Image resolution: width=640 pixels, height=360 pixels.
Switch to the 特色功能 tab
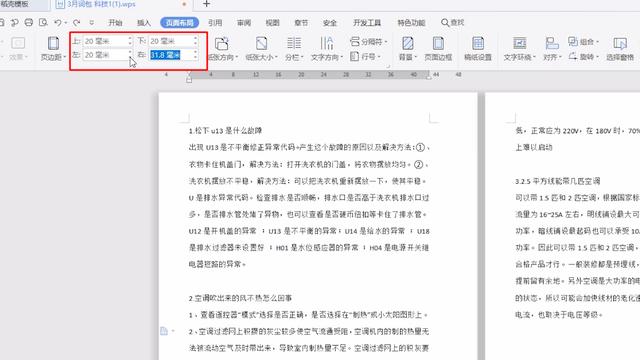coord(411,23)
